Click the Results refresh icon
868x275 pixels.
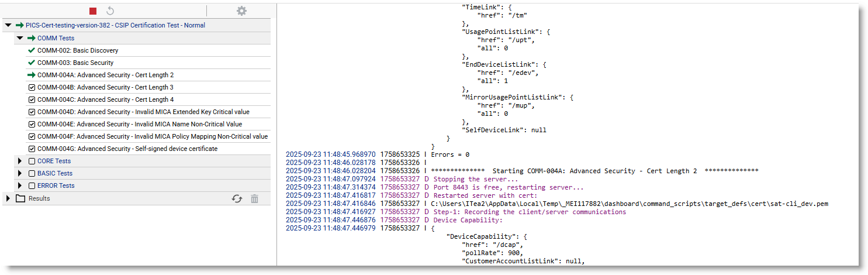pos(237,199)
